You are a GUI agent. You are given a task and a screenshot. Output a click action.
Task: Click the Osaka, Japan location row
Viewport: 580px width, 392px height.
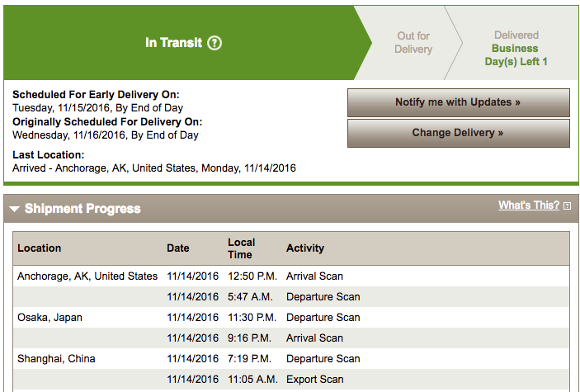pyautogui.click(x=50, y=318)
